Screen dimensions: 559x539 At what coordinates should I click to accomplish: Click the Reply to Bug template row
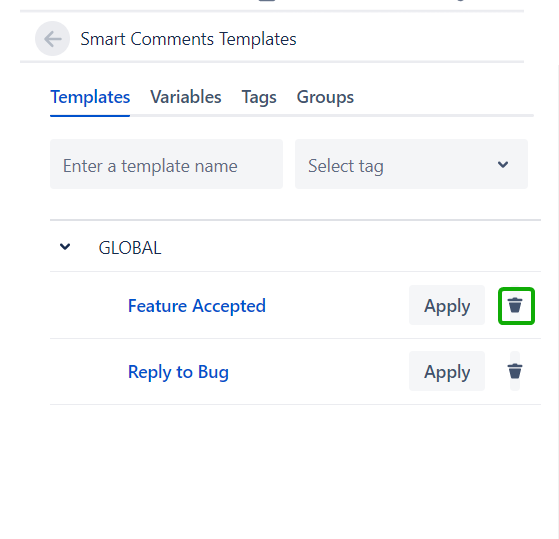[x=295, y=371]
